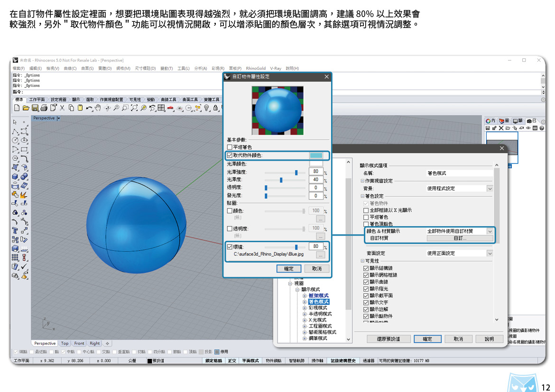Open the 檔案(F) menu
This screenshot has width=555, height=392.
19,68
